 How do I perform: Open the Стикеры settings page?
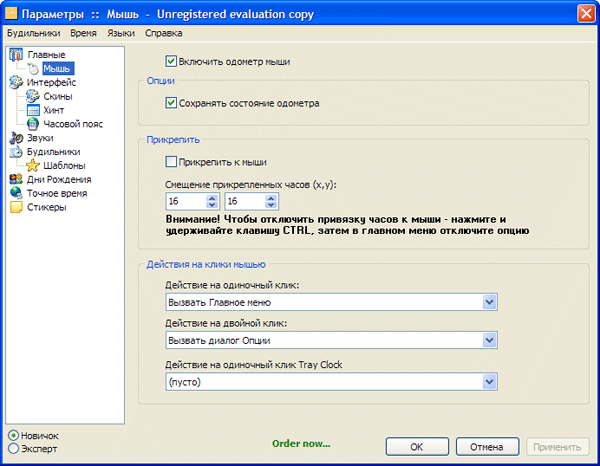47,207
